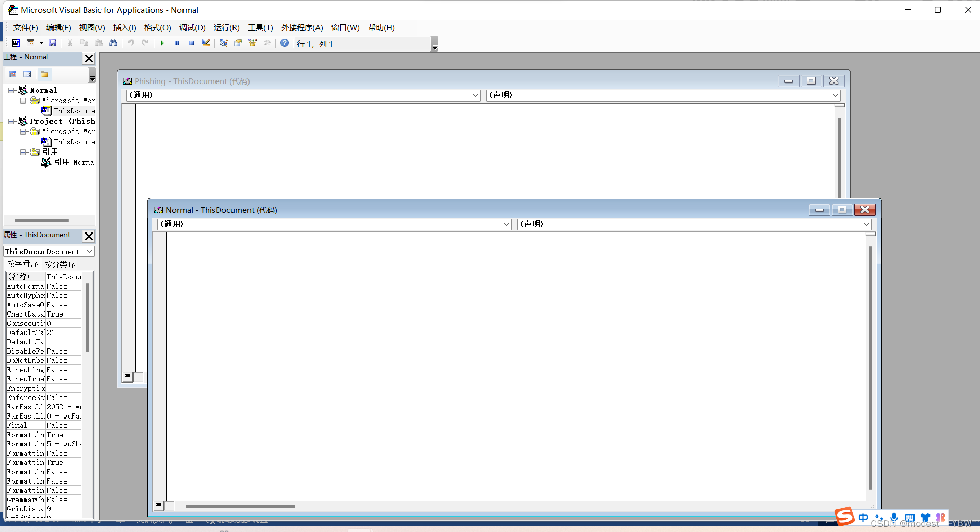Open Properties Window toolbar icon

click(x=238, y=43)
